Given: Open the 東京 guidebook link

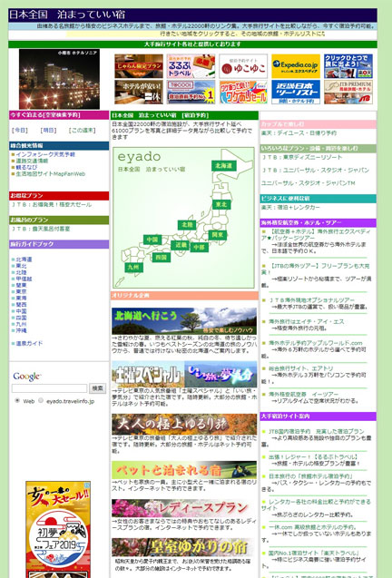Looking at the screenshot, I should pos(21,291).
